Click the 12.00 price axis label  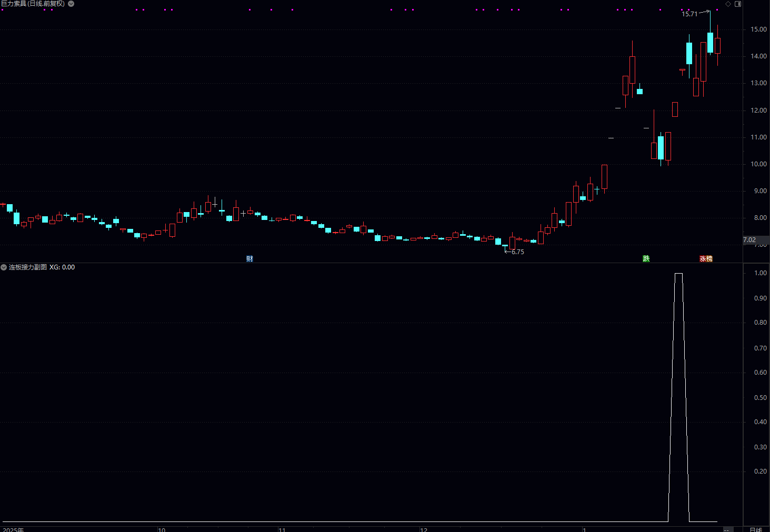click(x=758, y=111)
